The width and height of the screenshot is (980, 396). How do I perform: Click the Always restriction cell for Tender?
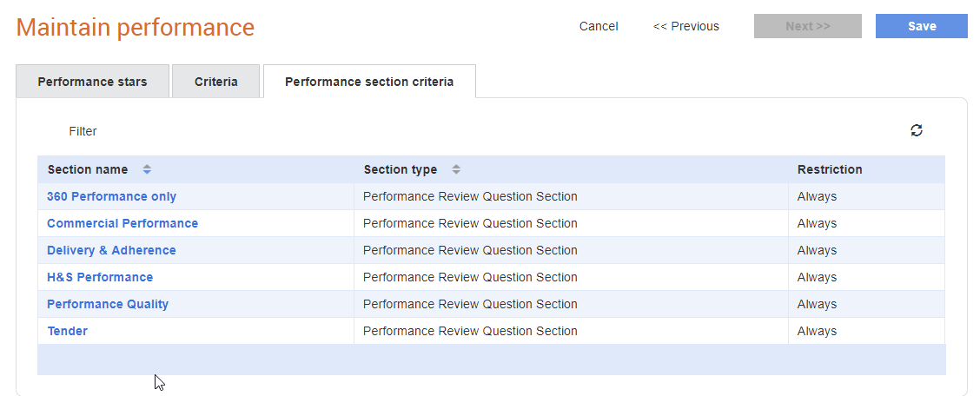coord(817,330)
